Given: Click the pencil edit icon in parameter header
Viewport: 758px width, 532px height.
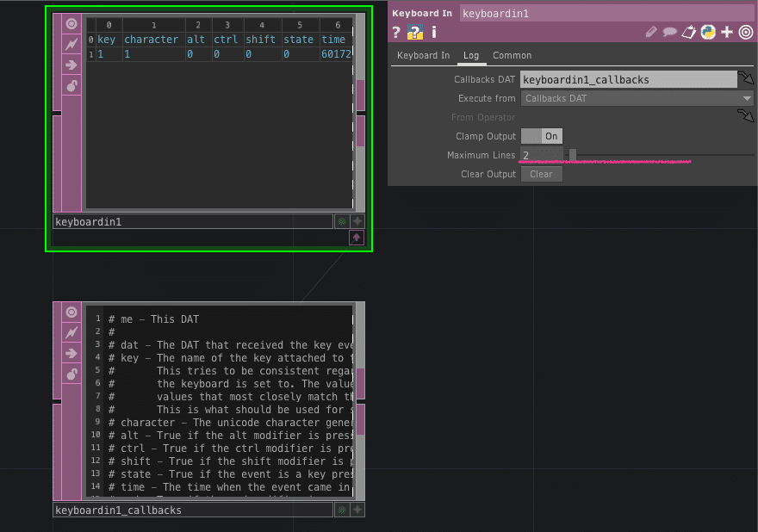Looking at the screenshot, I should 651,33.
